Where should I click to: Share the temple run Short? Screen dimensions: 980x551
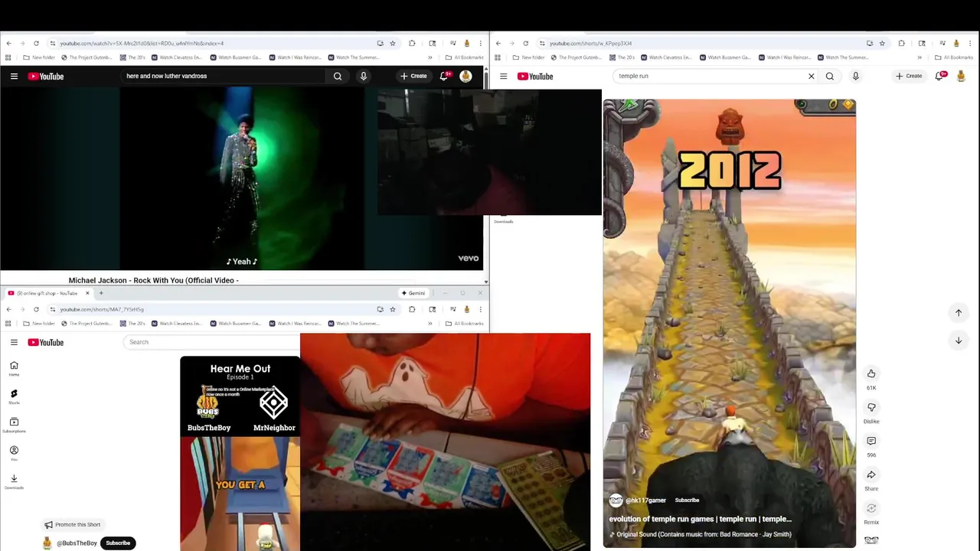click(x=871, y=474)
